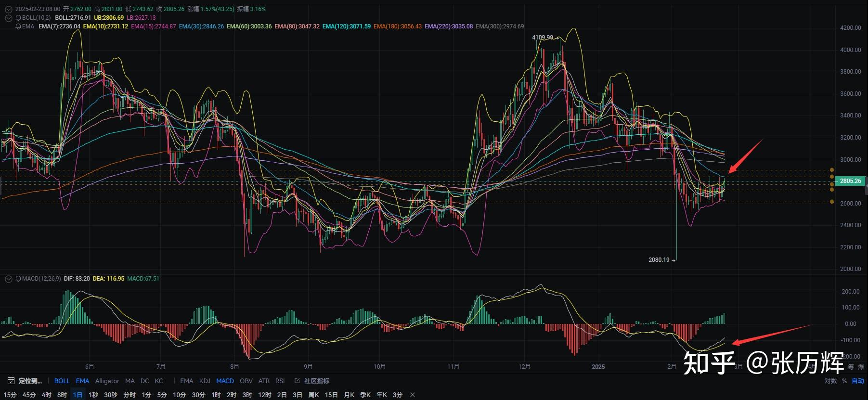Enable 对数 logarithmic scale
868x400 pixels.
click(830, 381)
